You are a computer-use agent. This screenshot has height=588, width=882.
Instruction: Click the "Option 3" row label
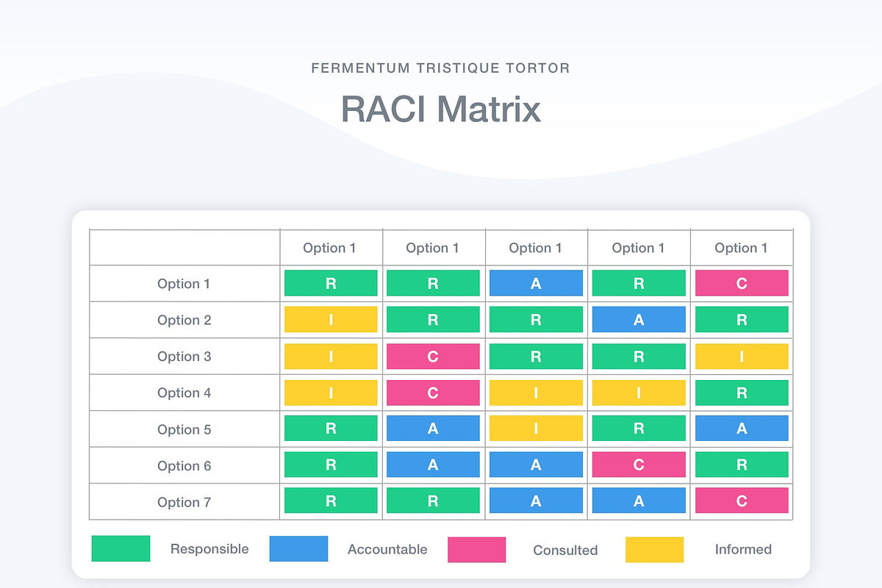tap(184, 356)
